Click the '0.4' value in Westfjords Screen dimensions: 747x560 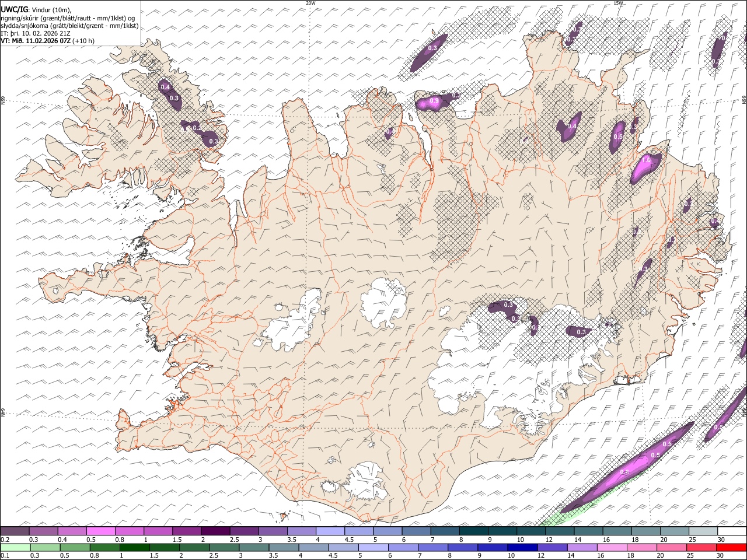165,87
